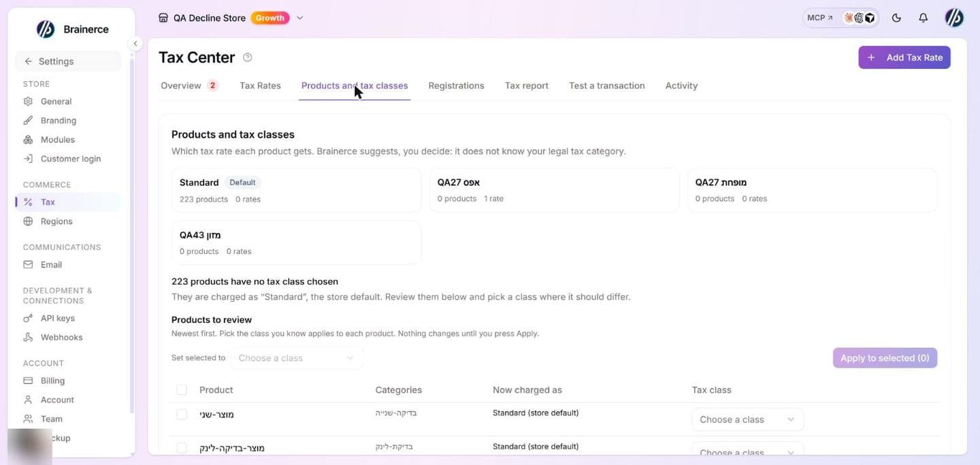Screen dimensions: 980x465
Task: Click the Tax class column header
Action: tap(711, 390)
